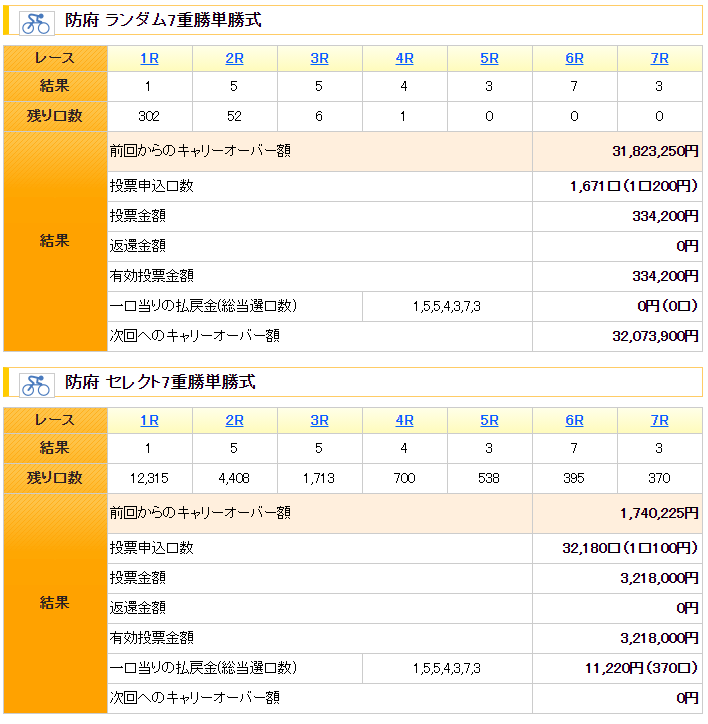Open the 3R link in the ランダム table
This screenshot has width=708, height=724.
(x=319, y=59)
